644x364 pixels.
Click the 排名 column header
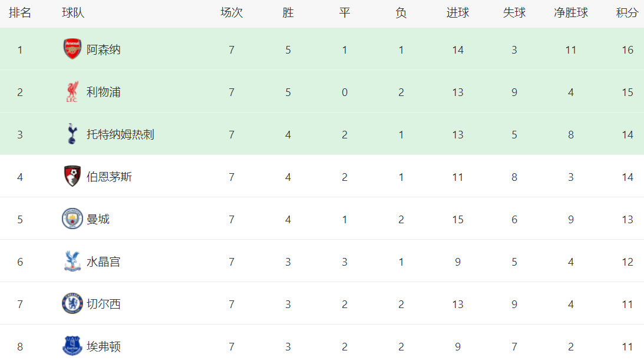20,13
